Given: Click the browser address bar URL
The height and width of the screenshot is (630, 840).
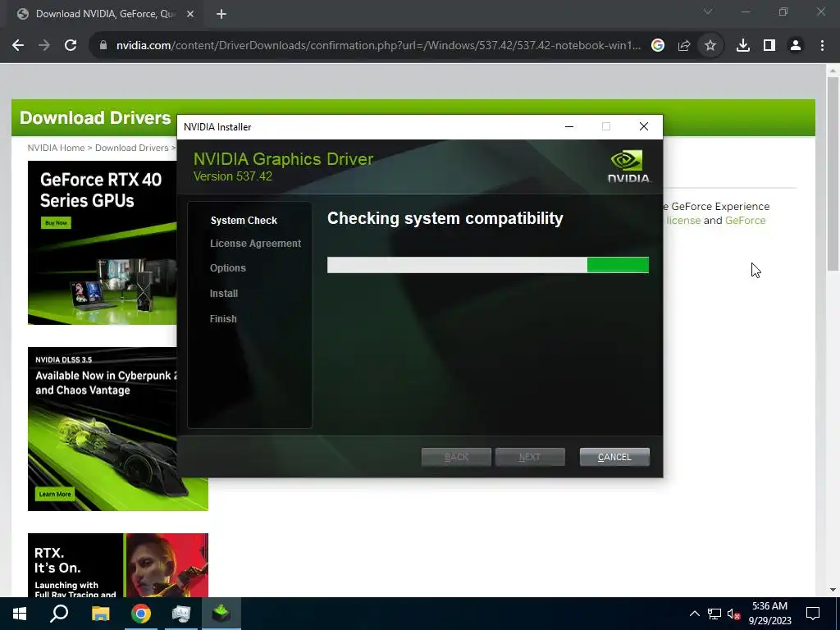Looking at the screenshot, I should click(378, 46).
